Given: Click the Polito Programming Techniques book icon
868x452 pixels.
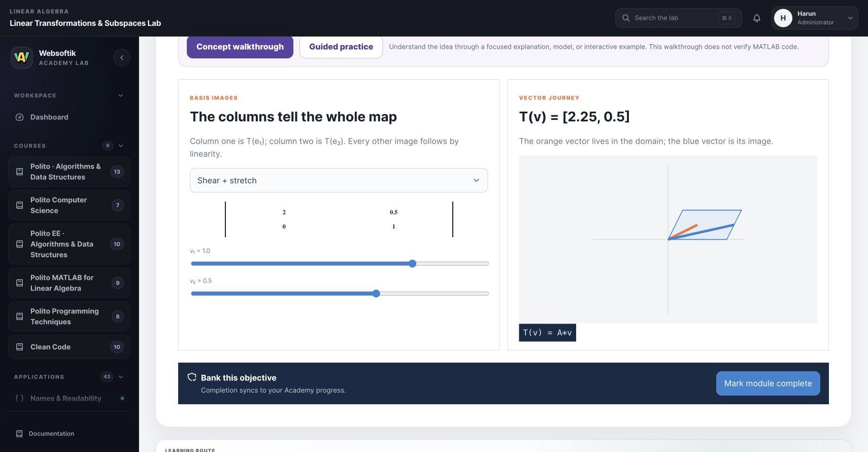Looking at the screenshot, I should click(20, 316).
